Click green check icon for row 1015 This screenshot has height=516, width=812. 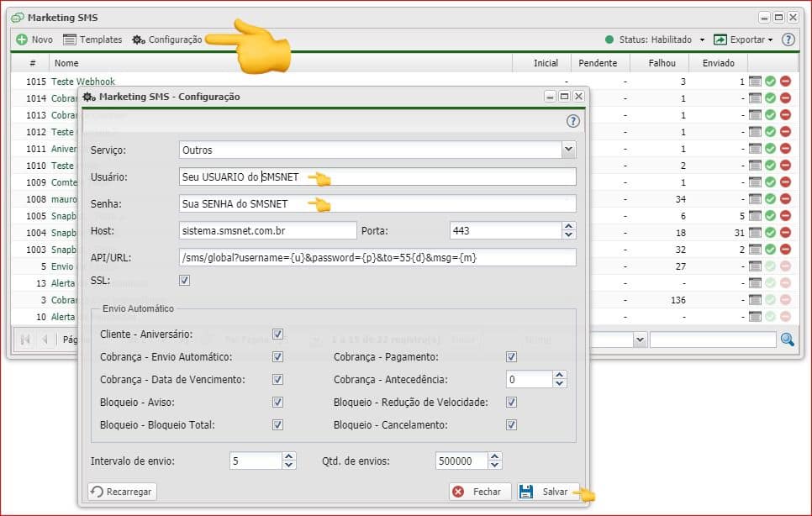(770, 82)
